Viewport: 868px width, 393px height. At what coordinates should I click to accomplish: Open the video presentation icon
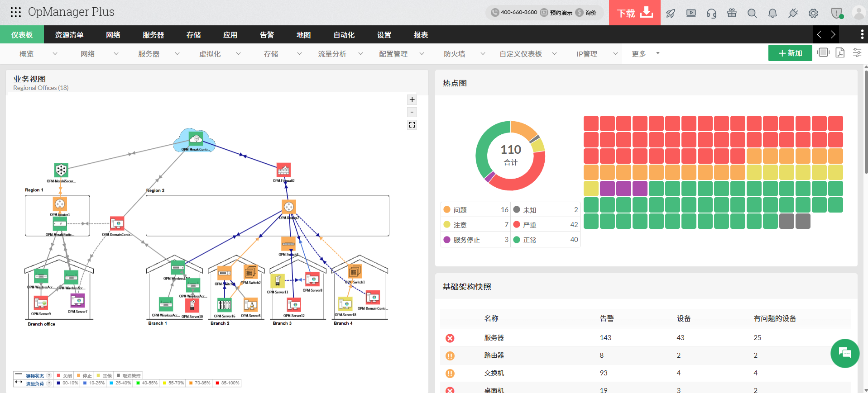[691, 13]
